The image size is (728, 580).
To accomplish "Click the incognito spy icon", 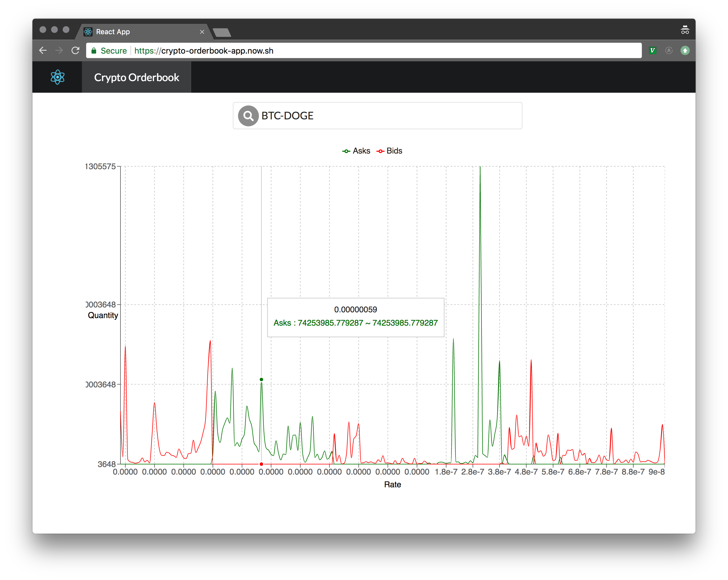I will coord(685,30).
